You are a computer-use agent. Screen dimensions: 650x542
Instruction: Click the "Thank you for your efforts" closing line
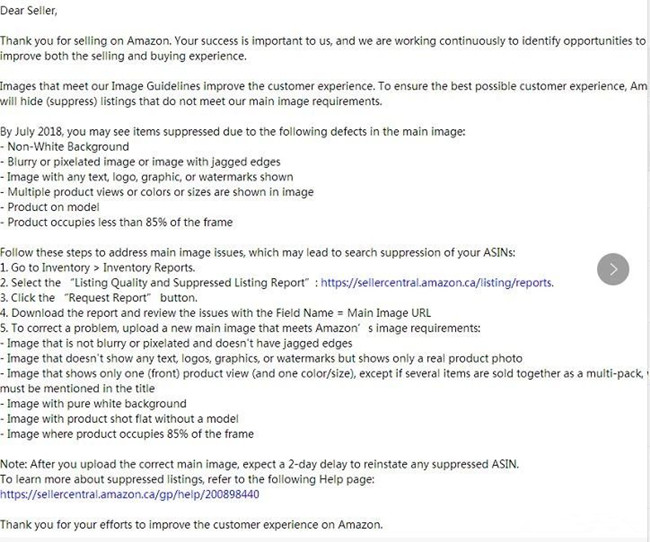pyautogui.click(x=191, y=523)
